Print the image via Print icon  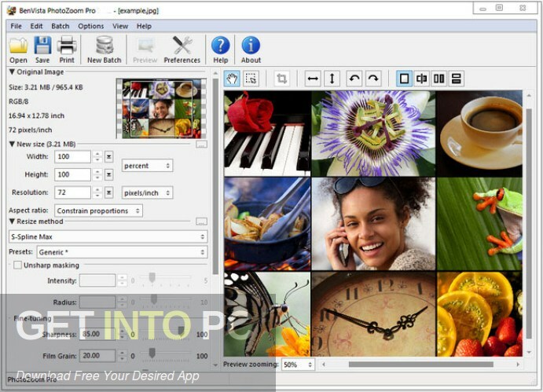(67, 49)
